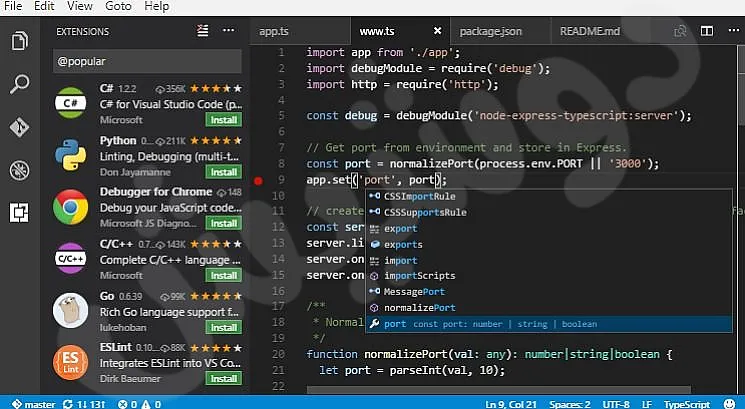Click the EXTENSIONS panel title

pos(83,31)
